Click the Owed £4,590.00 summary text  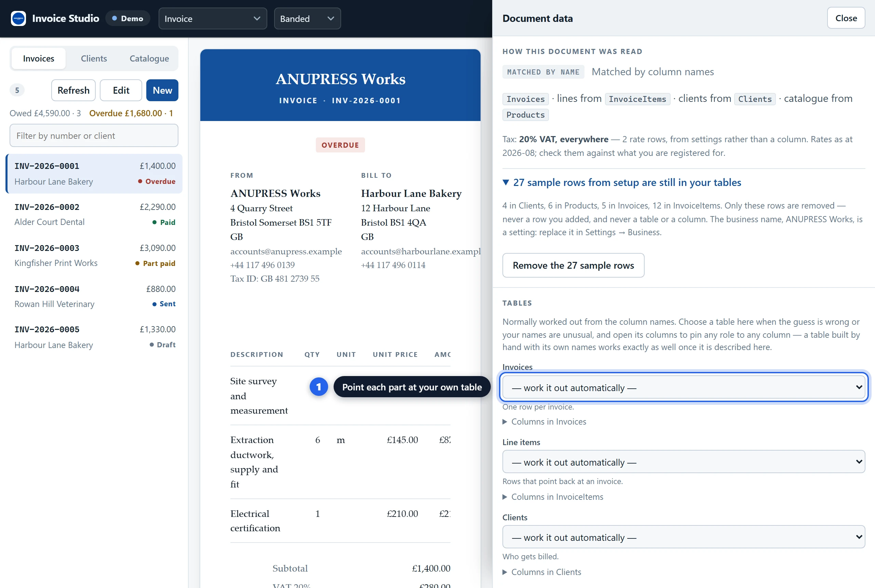[x=45, y=113]
